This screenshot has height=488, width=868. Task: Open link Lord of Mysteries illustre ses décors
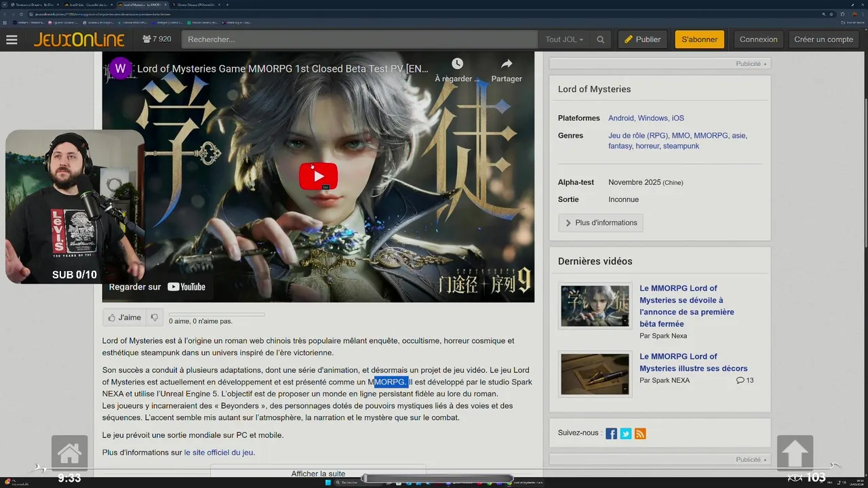[694, 363]
